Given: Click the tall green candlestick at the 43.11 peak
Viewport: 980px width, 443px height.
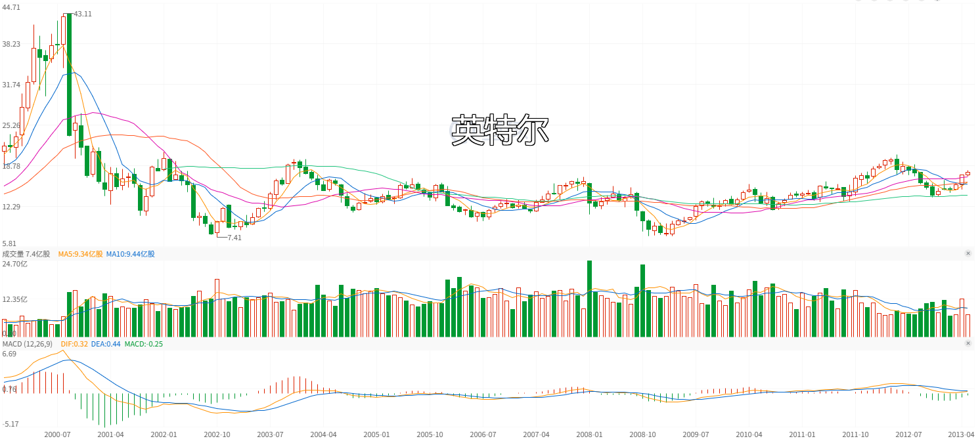Looking at the screenshot, I should point(69,75).
